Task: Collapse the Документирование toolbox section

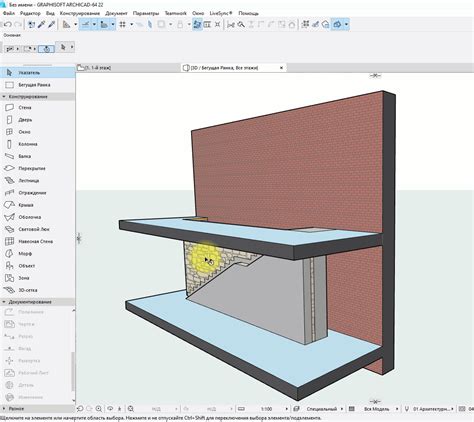Action: [4, 302]
